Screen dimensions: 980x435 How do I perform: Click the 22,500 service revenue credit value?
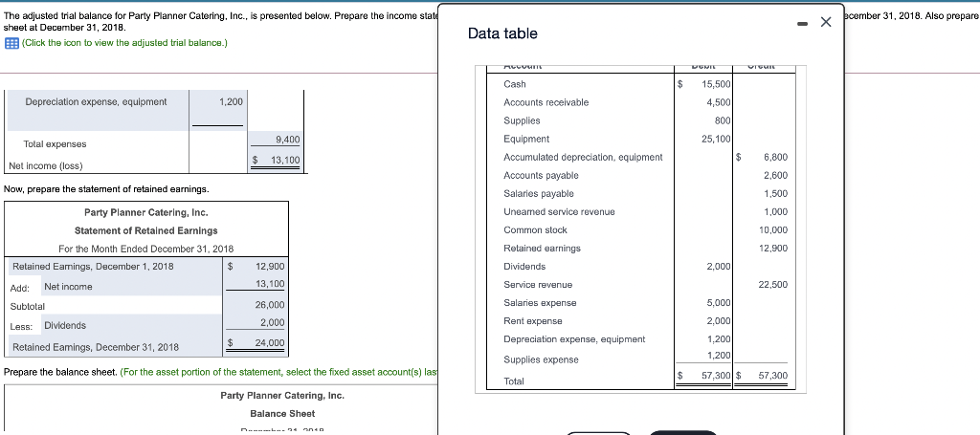pyautogui.click(x=773, y=285)
